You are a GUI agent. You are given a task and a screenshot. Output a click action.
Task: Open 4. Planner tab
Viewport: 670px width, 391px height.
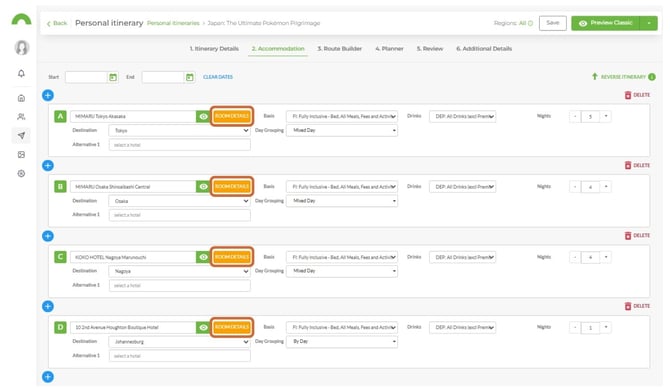(389, 49)
